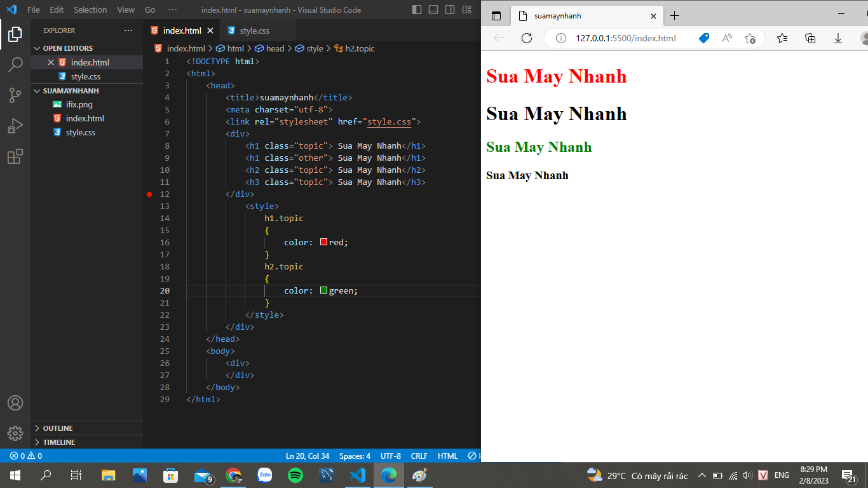Open Explorer views and more actions menu

pos(128,30)
